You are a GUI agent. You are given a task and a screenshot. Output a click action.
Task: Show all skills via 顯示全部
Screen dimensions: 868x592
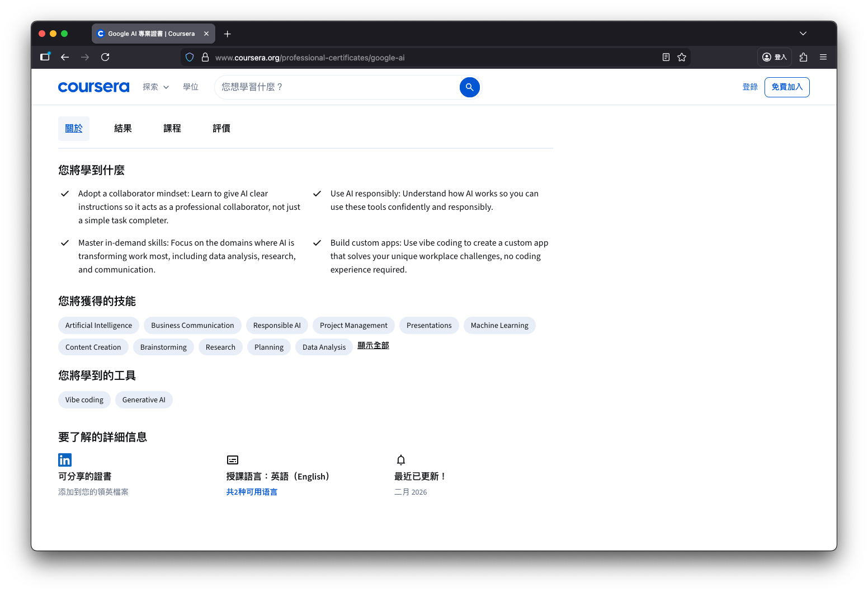tap(373, 346)
